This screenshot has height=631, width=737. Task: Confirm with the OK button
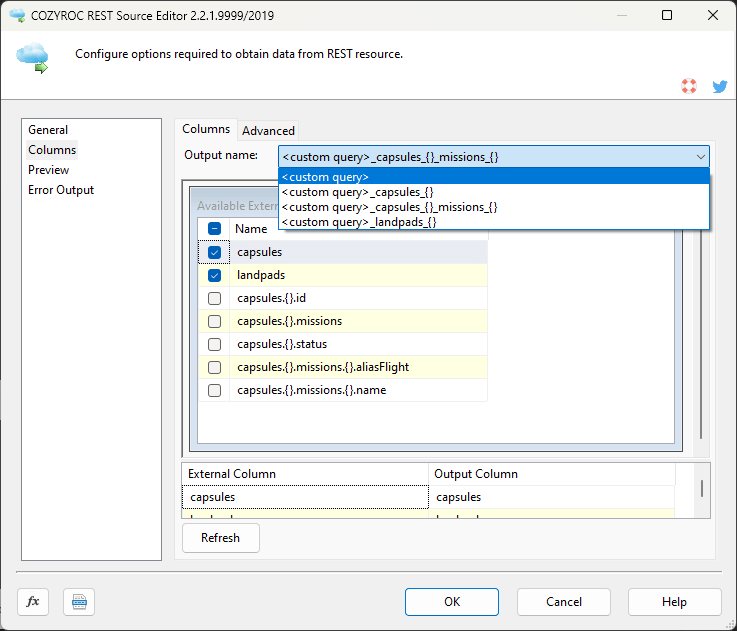click(452, 602)
